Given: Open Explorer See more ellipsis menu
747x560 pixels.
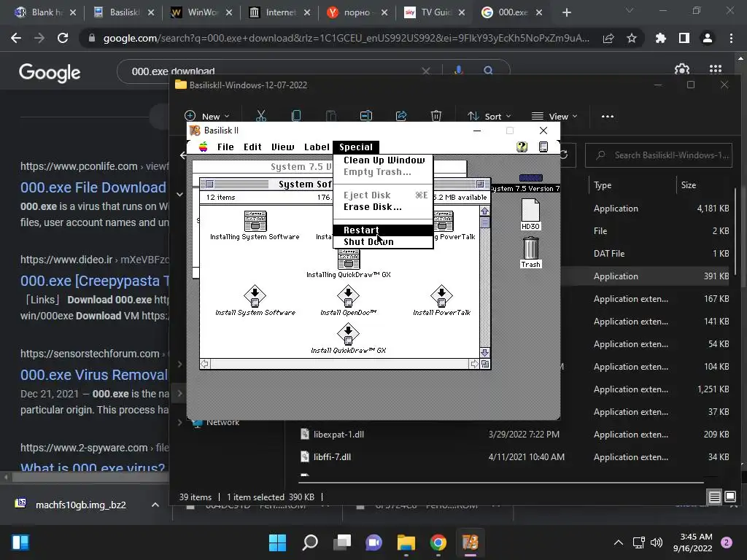Looking at the screenshot, I should pyautogui.click(x=608, y=116).
